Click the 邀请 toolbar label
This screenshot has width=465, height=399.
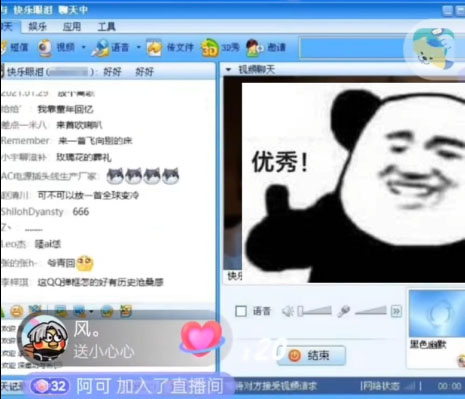pyautogui.click(x=277, y=47)
